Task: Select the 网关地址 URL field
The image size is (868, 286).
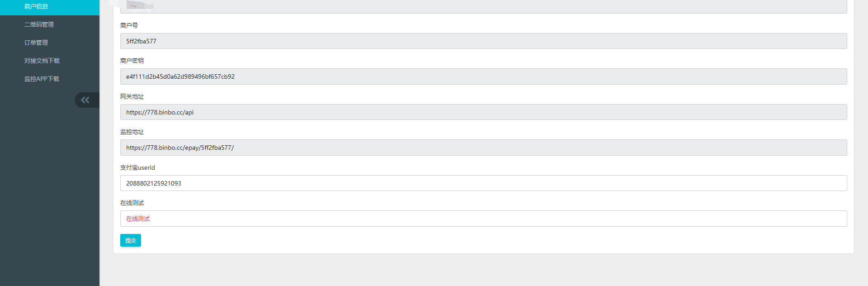Action: 483,112
